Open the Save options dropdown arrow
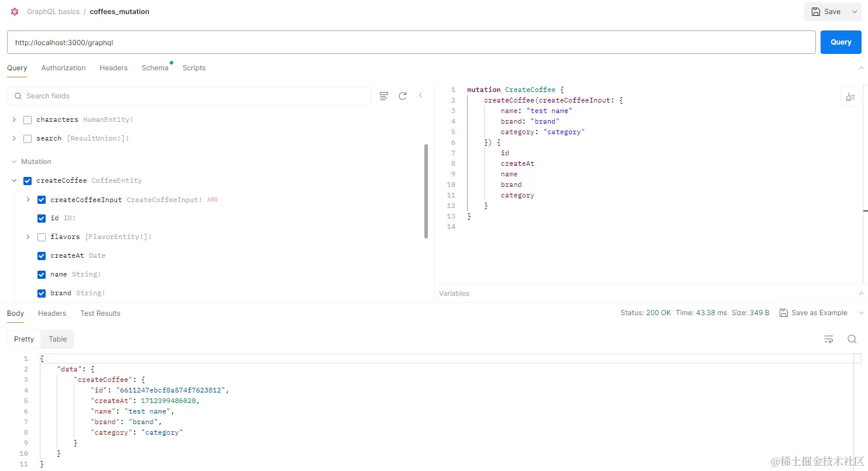This screenshot has height=471, width=868. [854, 12]
